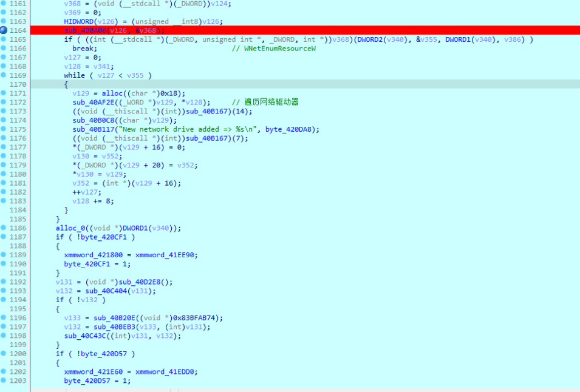Click xmmword_41EE90 on line 1189
Image resolution: width=580 pixels, height=392 pixels.
tap(165, 255)
